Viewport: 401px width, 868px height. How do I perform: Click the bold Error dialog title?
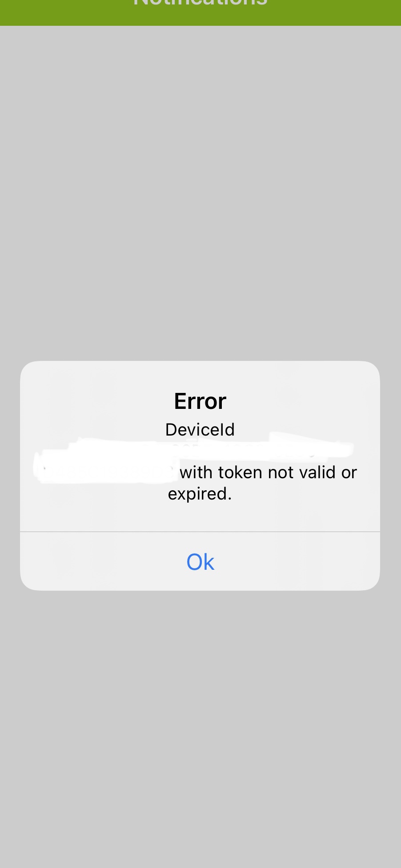(200, 401)
